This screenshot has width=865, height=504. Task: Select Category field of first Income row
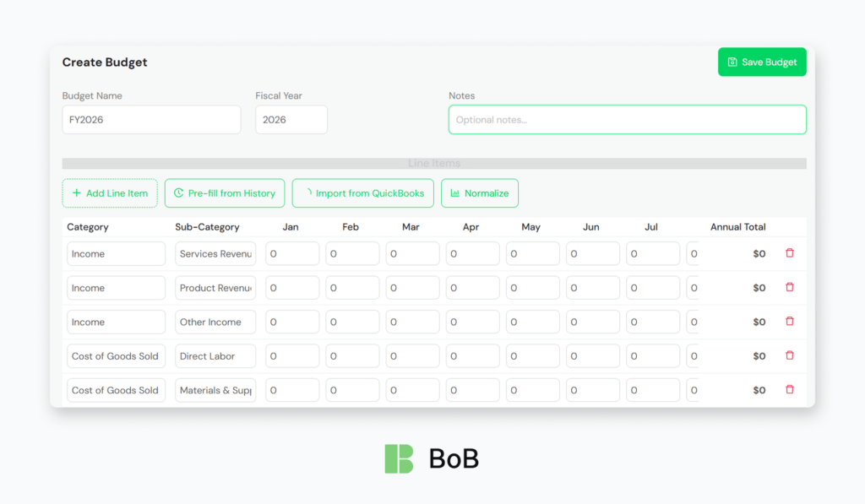point(117,254)
